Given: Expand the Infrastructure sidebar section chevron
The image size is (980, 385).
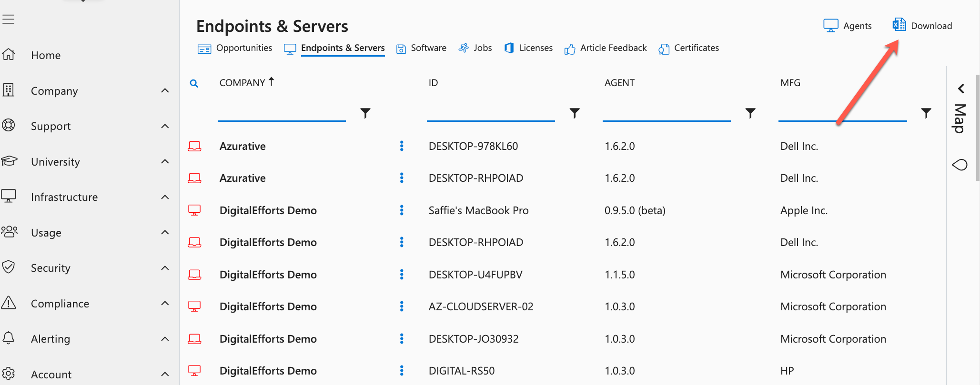Looking at the screenshot, I should (x=165, y=197).
